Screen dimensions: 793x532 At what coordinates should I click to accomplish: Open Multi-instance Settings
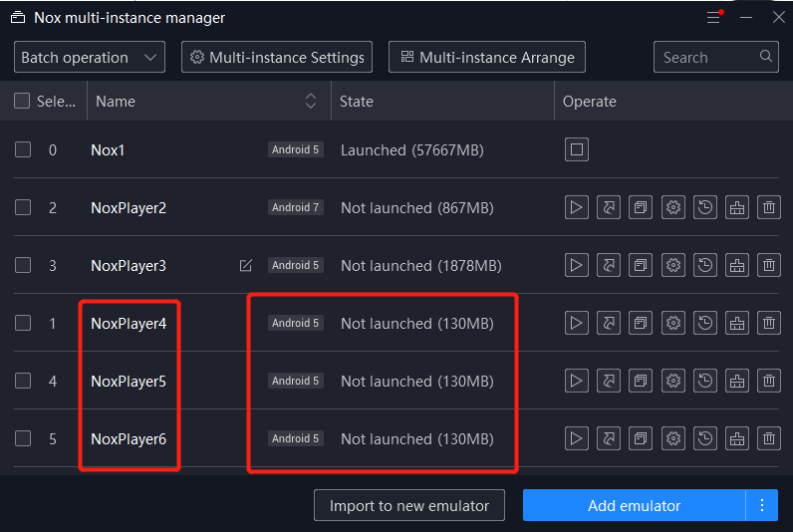click(x=277, y=57)
